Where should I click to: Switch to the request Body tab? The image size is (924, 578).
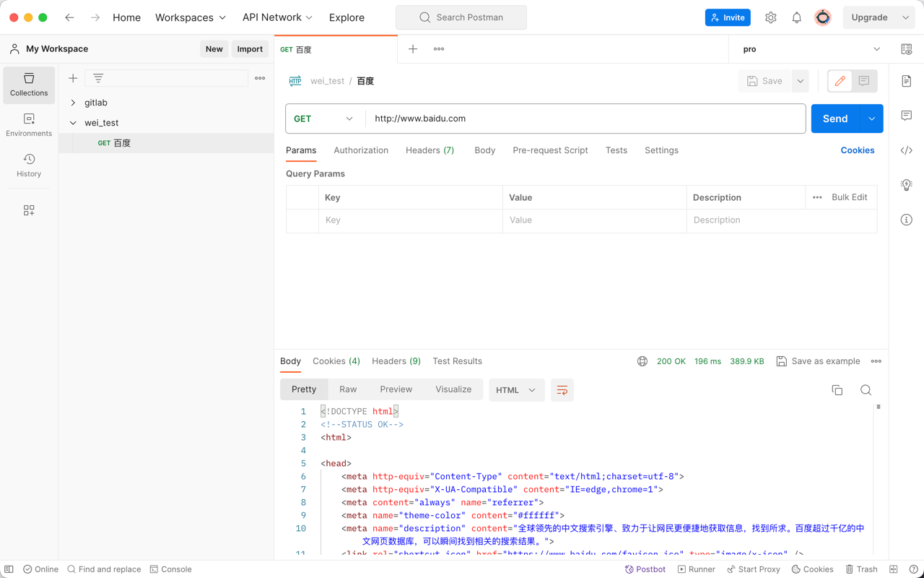(x=485, y=150)
